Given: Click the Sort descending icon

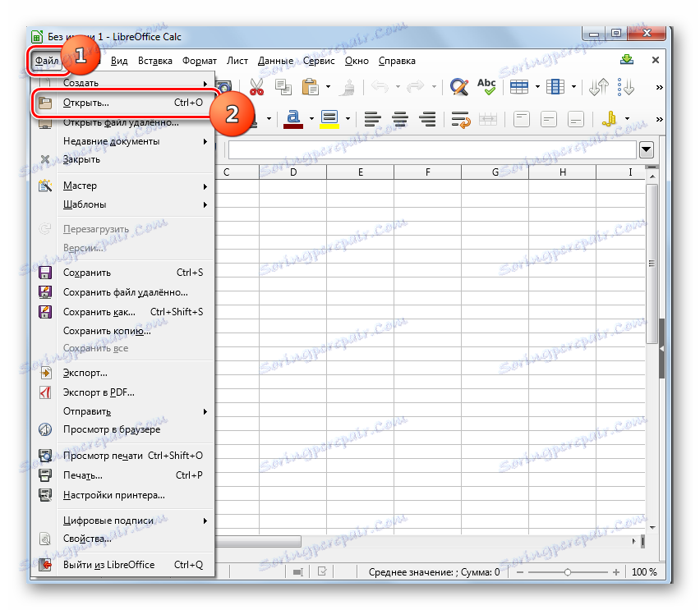Looking at the screenshot, I should tap(626, 87).
